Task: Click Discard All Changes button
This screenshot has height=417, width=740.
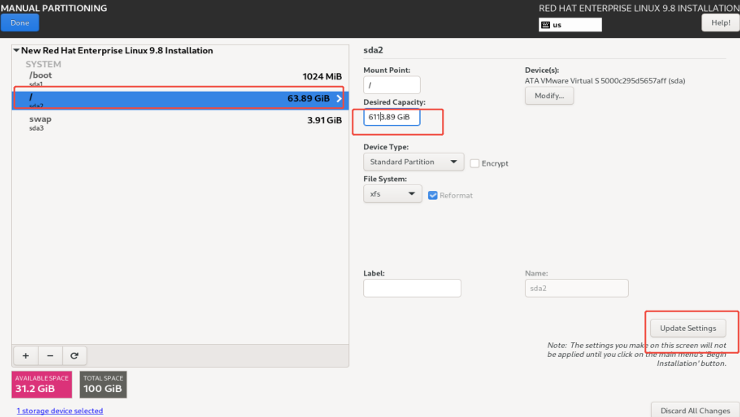Action: [x=695, y=410]
